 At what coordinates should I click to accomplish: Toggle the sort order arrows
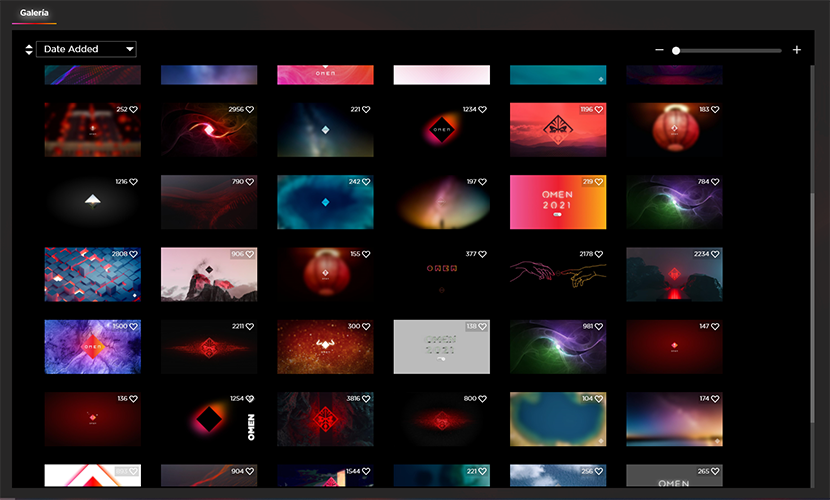pyautogui.click(x=28, y=49)
